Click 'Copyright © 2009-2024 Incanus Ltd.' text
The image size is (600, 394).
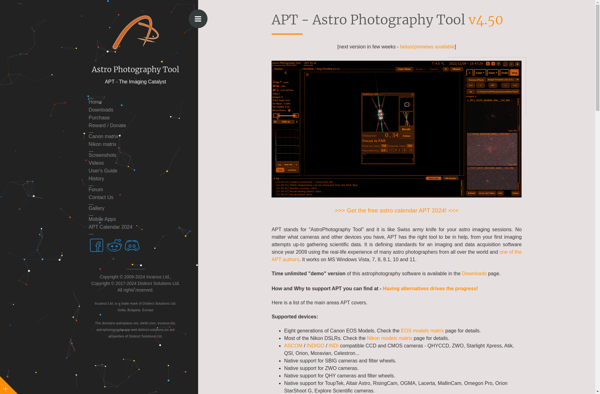pos(135,277)
